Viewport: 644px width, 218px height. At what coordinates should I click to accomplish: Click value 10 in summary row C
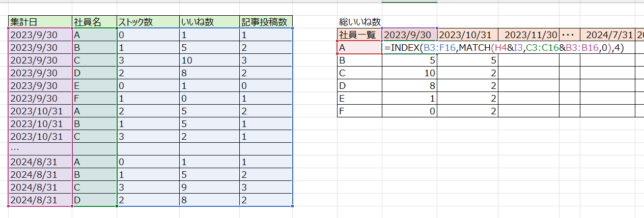click(x=409, y=73)
